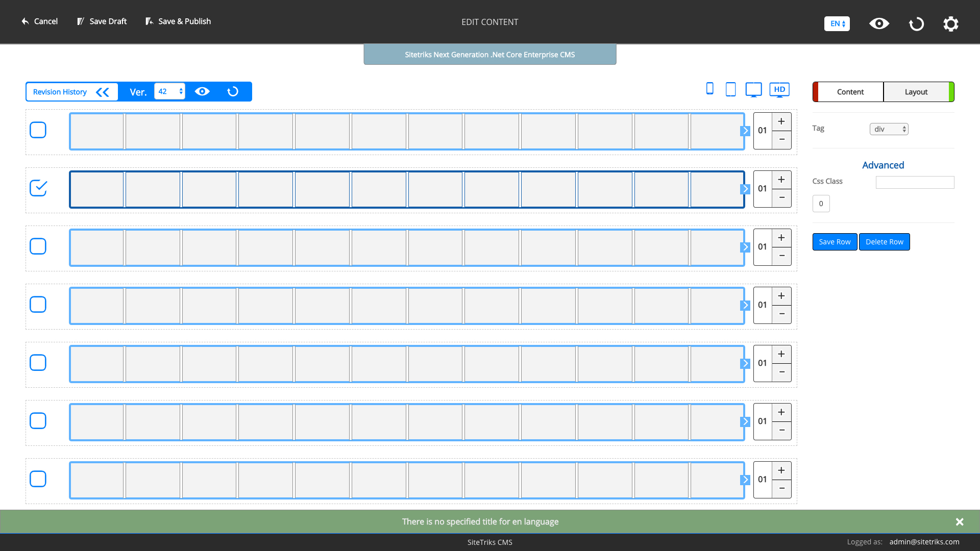
Task: Click the reload icon in the top bar
Action: coord(916,23)
